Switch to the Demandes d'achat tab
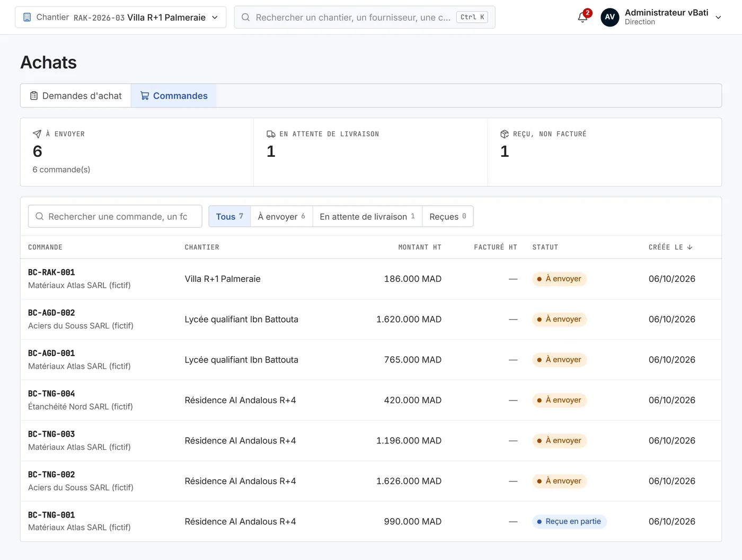Viewport: 742px width, 560px height. (76, 96)
